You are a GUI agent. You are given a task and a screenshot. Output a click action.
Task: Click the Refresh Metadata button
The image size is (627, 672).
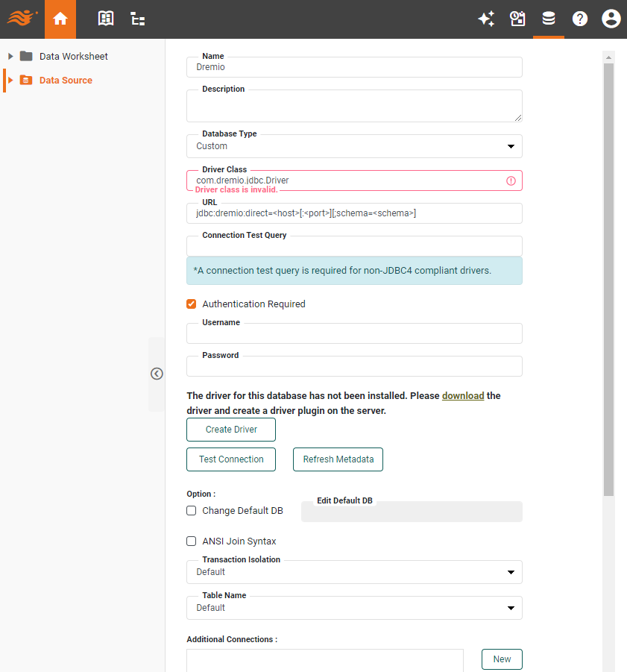338,459
